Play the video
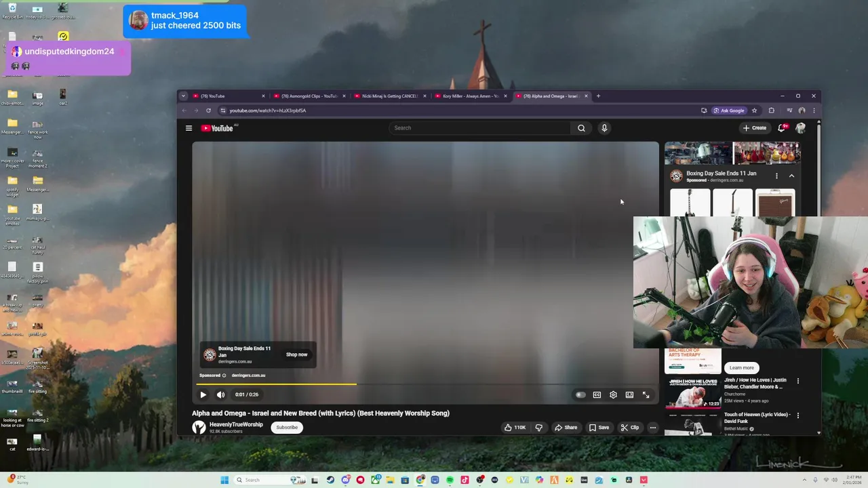 coord(203,394)
